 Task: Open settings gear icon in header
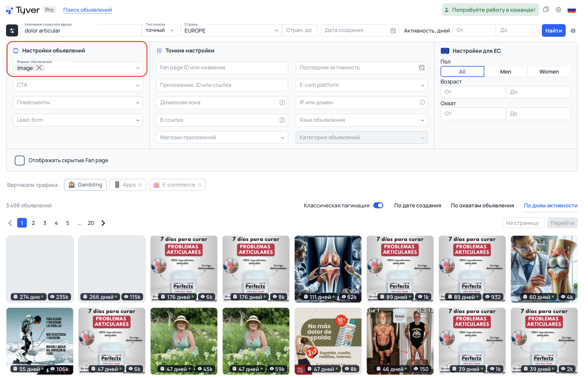[x=558, y=10]
